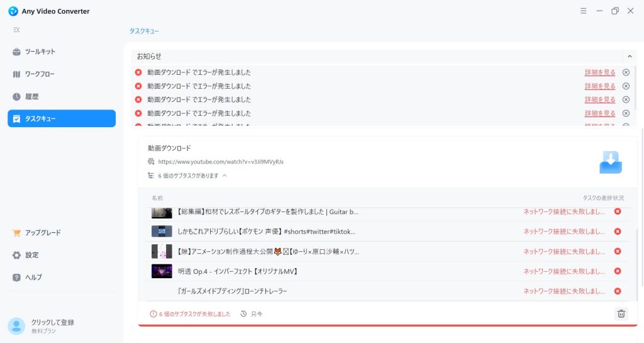
Task: Click failed status icon for アニメーション row
Action: (x=618, y=251)
